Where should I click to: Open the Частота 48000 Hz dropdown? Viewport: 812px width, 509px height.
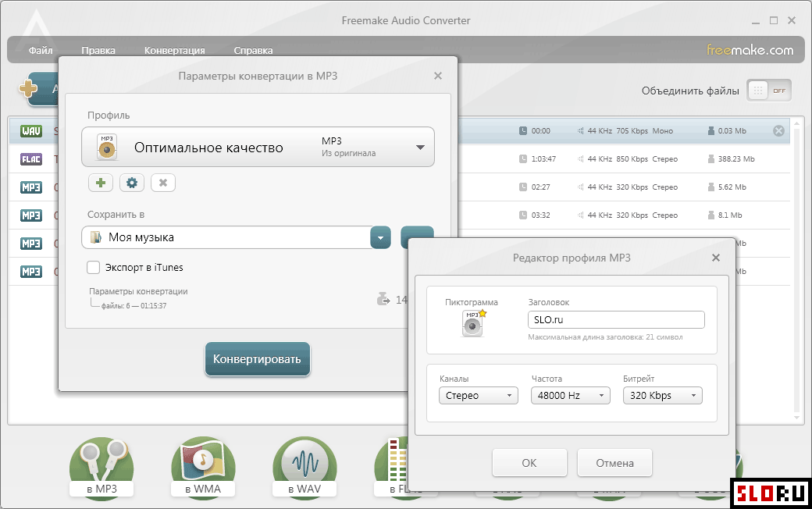click(x=570, y=396)
